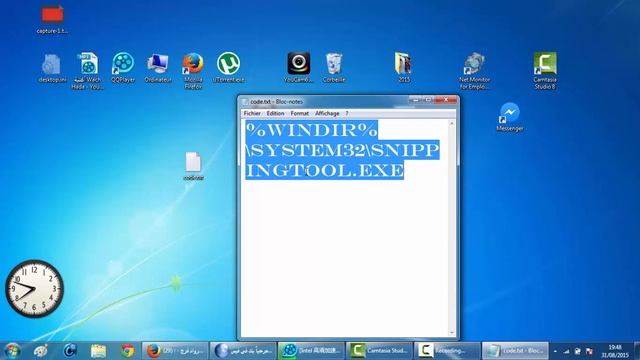This screenshot has height=360, width=640.
Task: Launch QQPlayer from the desktop
Action: pyautogui.click(x=123, y=68)
